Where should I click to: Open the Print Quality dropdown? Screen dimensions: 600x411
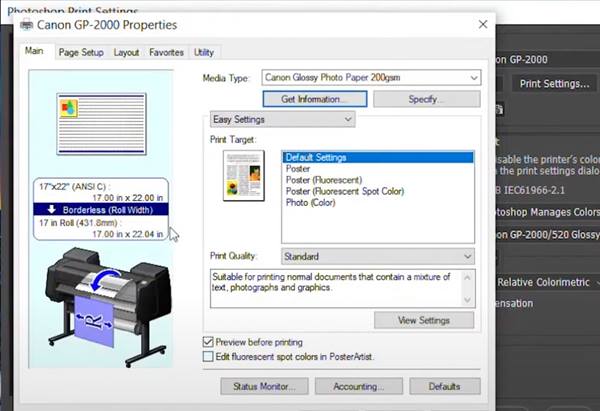(378, 256)
